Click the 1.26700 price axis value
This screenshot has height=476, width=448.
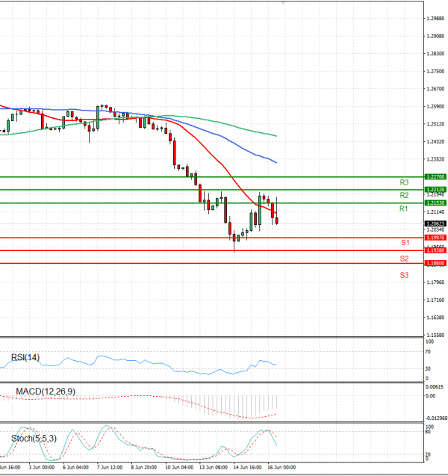435,89
